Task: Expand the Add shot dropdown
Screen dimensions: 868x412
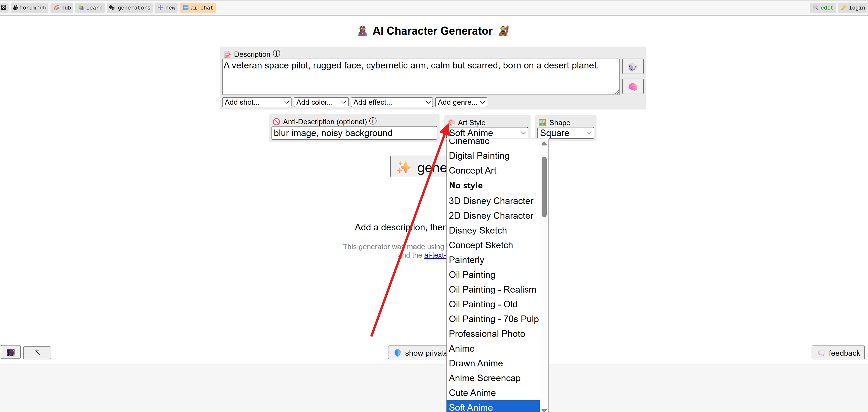Action: (x=257, y=102)
